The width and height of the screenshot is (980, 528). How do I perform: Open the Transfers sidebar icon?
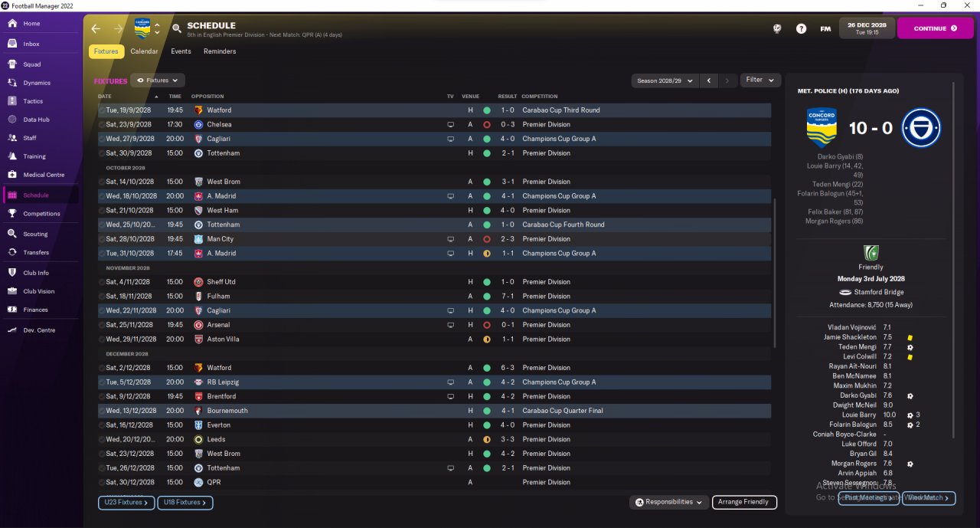point(12,252)
